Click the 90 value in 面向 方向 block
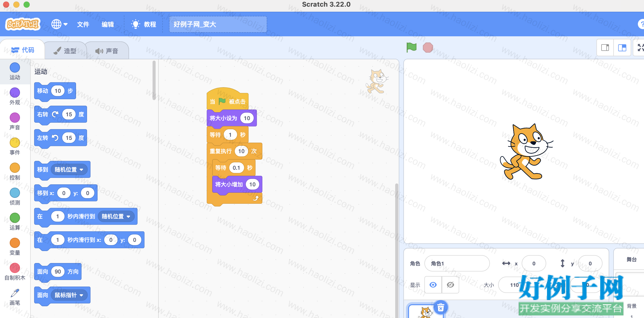644x318 pixels. (x=58, y=271)
